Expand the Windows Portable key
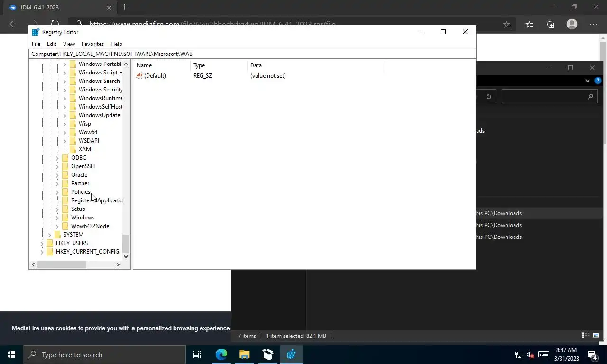The image size is (607, 364). (65, 64)
